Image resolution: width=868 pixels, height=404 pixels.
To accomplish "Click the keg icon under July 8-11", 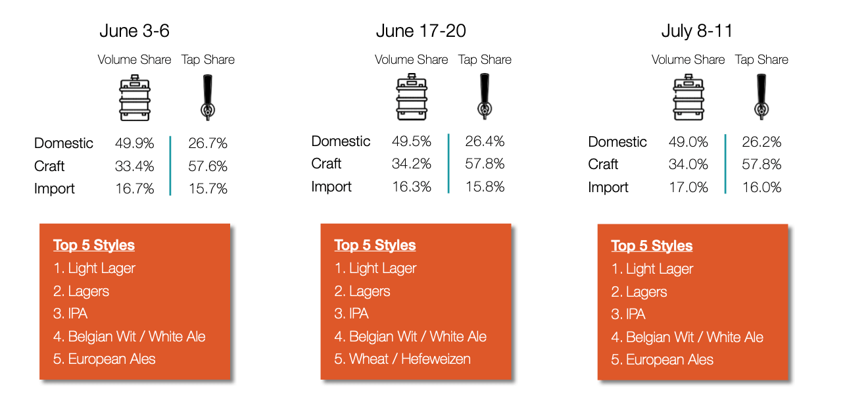I will (x=688, y=97).
